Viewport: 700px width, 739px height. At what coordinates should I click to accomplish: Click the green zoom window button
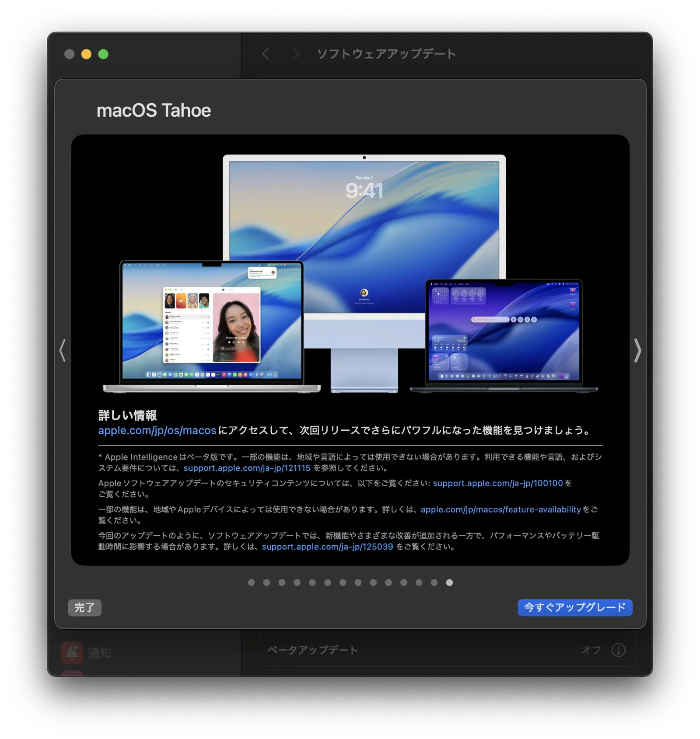pyautogui.click(x=103, y=54)
